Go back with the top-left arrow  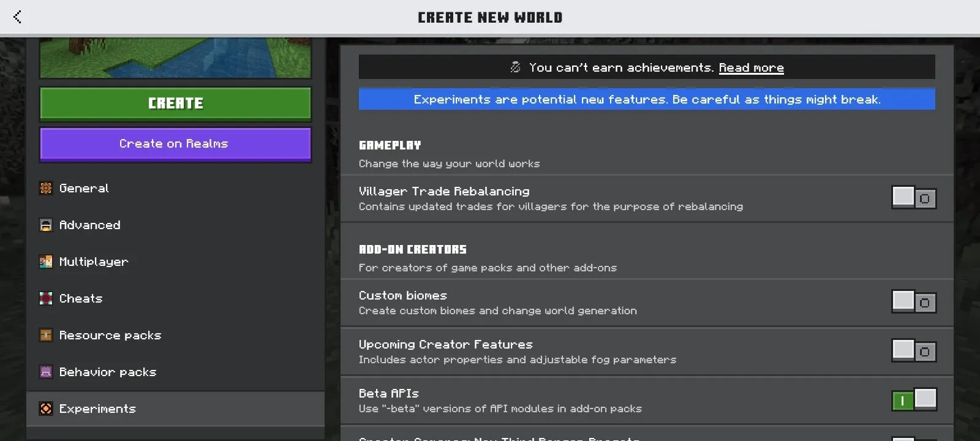(x=17, y=17)
